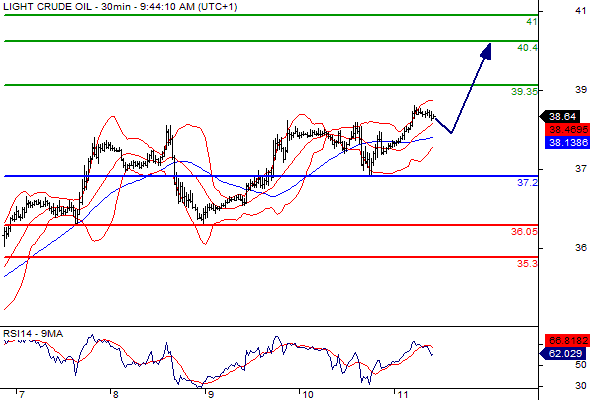Click the 40.4 resistance level label

point(528,48)
